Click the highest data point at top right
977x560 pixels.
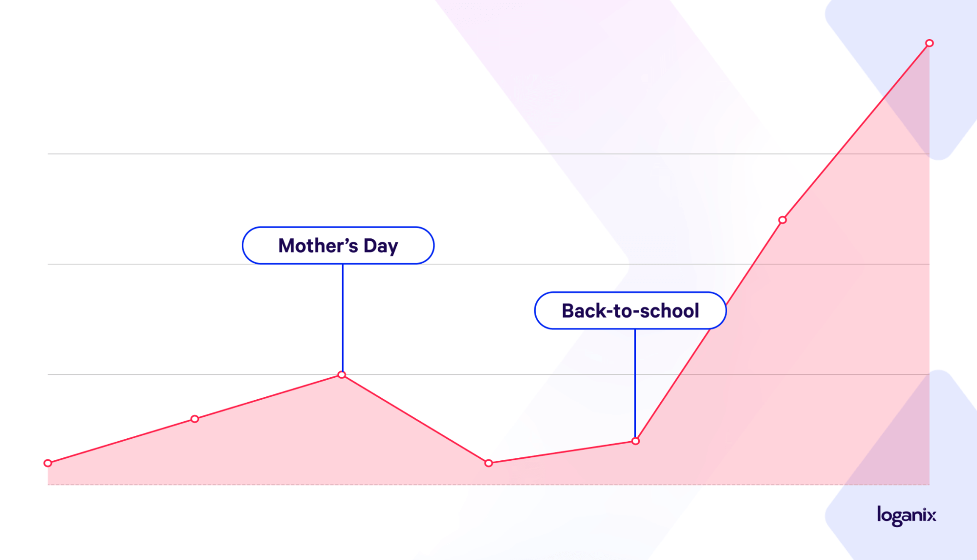pyautogui.click(x=930, y=43)
